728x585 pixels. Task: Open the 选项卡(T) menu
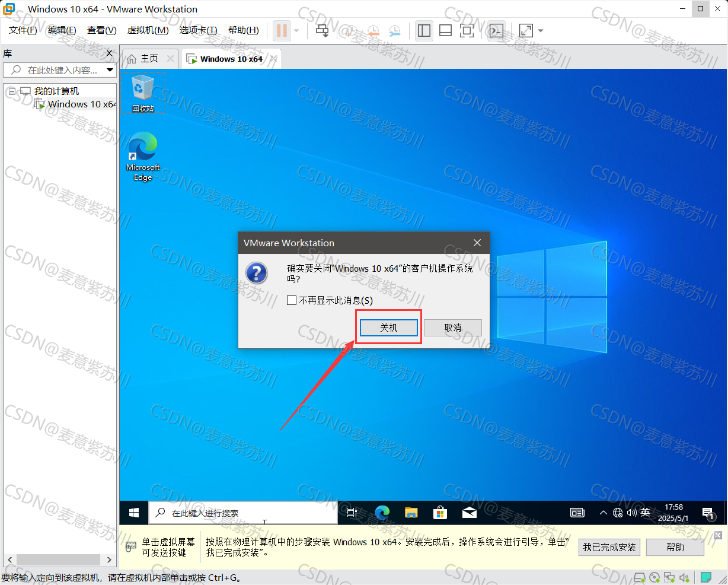click(x=198, y=30)
